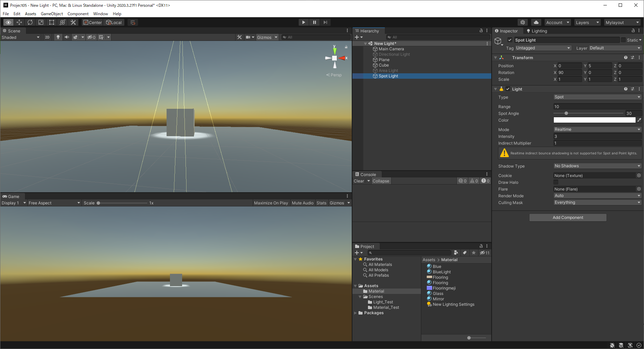
Task: Click the Play button
Action: 304,22
